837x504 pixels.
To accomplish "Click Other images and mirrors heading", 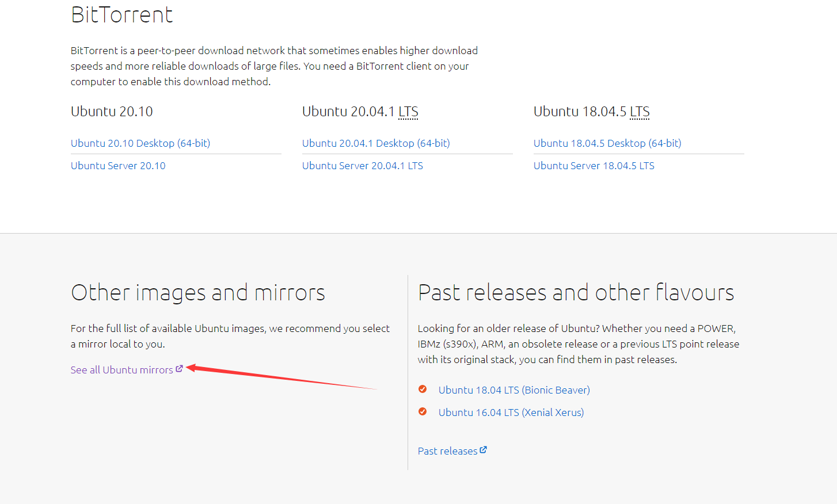I will point(198,293).
